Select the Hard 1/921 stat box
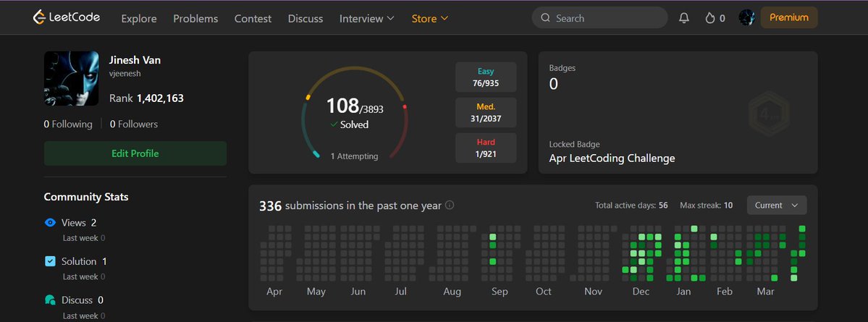The width and height of the screenshot is (868, 322). pos(486,148)
